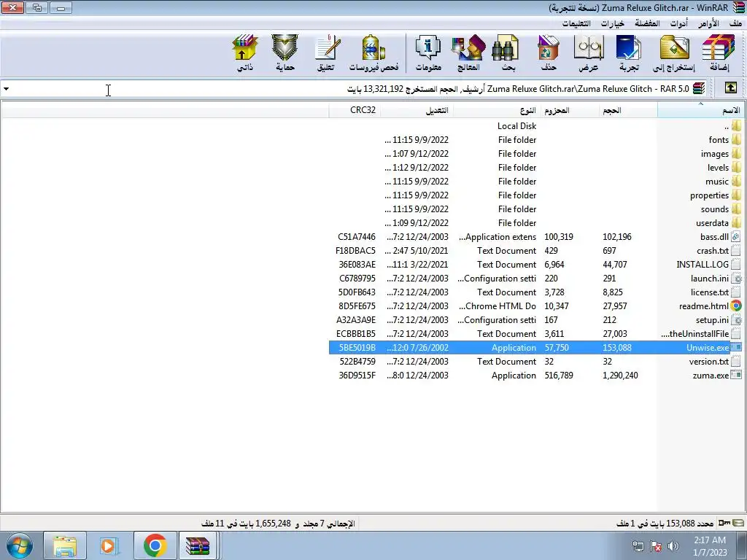Sort by the Size (الحجم) column header
Viewport: 747px width, 560px height.
628,110
